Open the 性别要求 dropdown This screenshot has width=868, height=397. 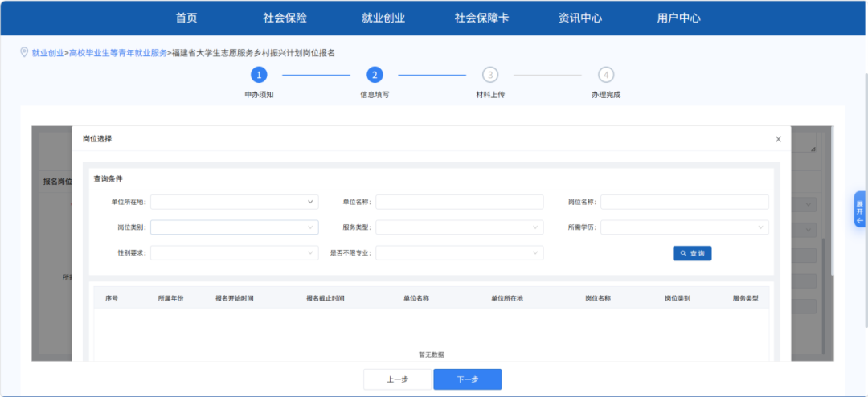pos(234,253)
